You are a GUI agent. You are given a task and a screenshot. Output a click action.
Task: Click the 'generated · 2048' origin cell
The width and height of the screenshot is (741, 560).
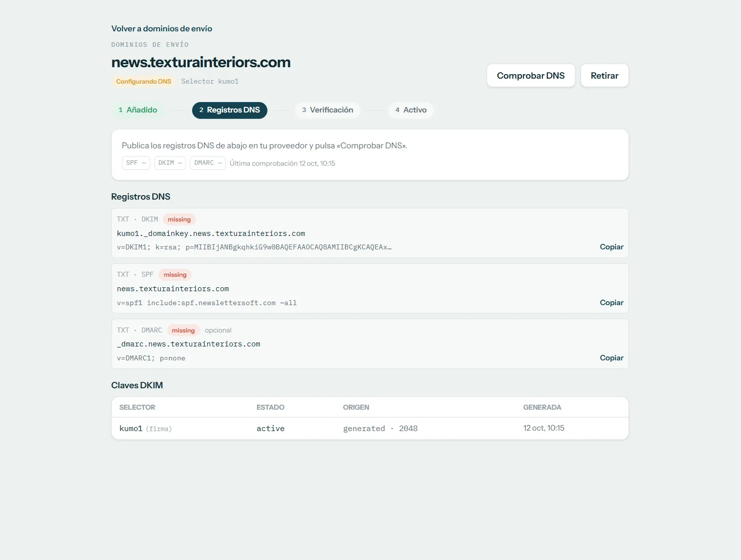pyautogui.click(x=380, y=429)
